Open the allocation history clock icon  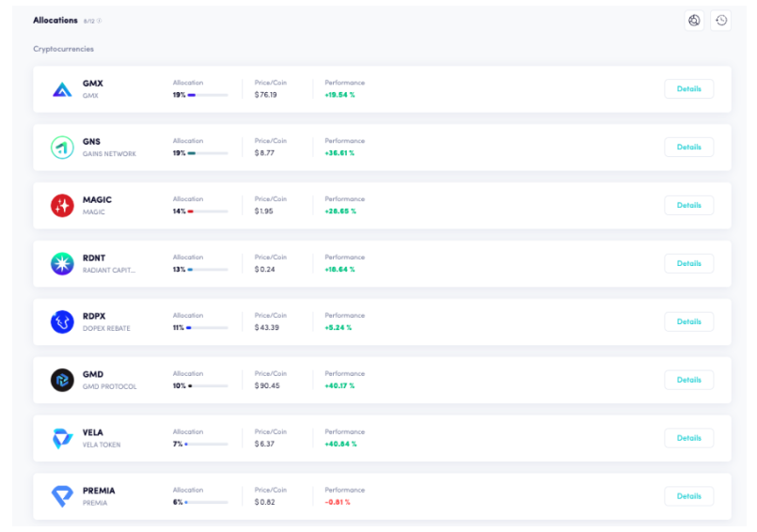coord(720,21)
